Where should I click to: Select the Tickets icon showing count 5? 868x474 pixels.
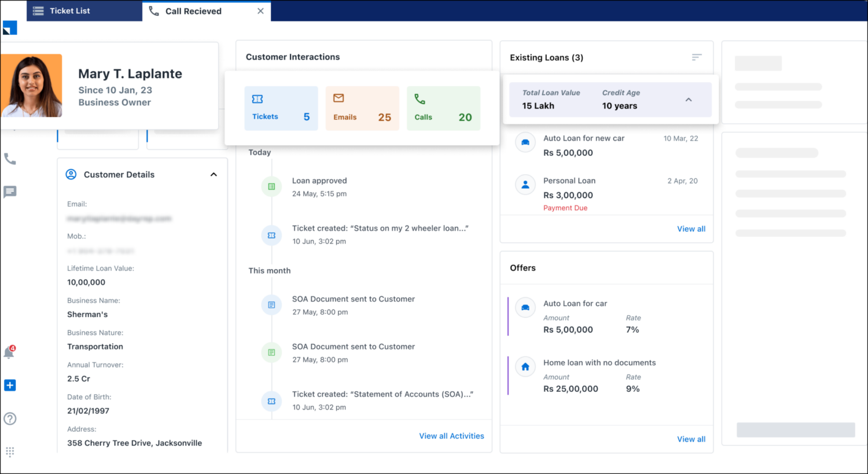[257, 99]
